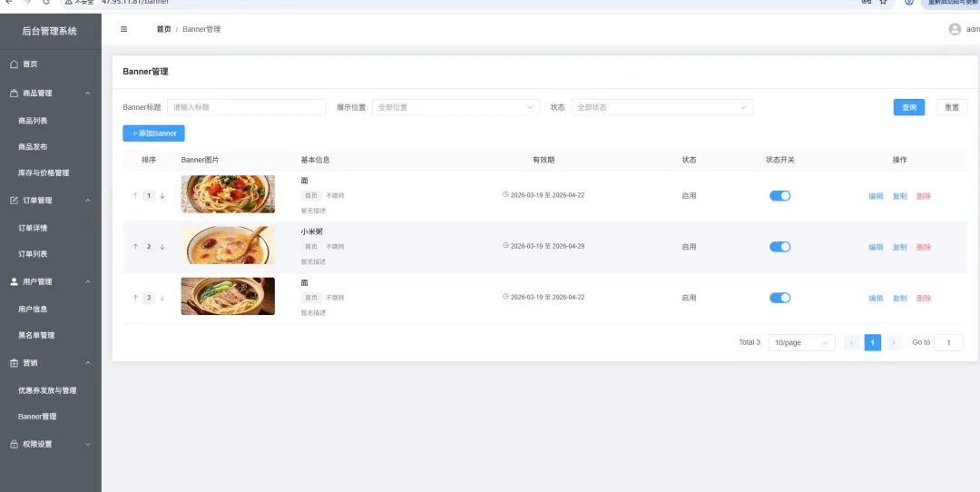
Task: Copy the 小米粥 banner
Action: 899,247
